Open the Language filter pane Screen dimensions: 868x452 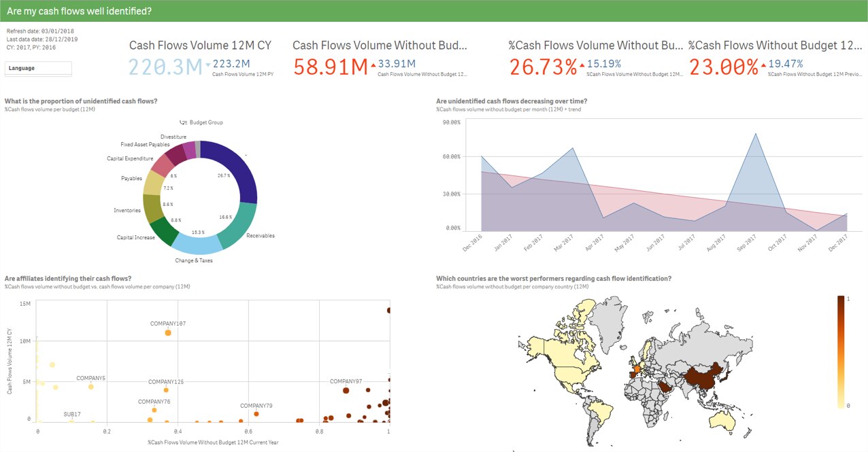(x=38, y=69)
